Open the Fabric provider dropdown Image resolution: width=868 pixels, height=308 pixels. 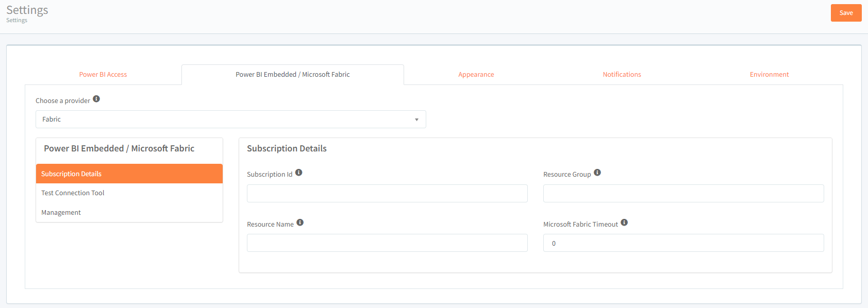231,119
